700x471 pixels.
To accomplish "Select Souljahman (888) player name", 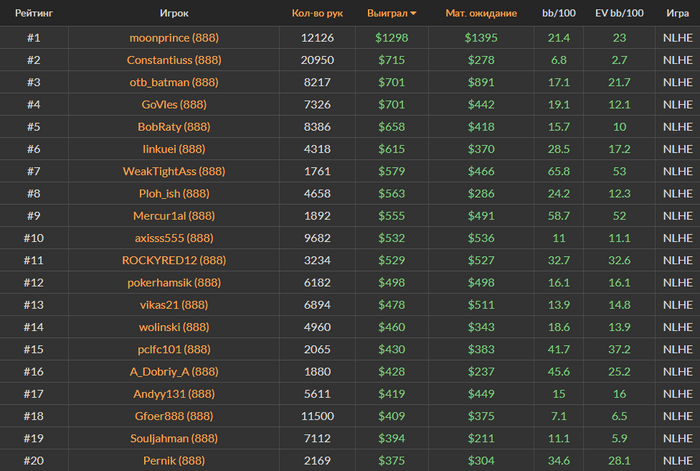I will 174,438.
